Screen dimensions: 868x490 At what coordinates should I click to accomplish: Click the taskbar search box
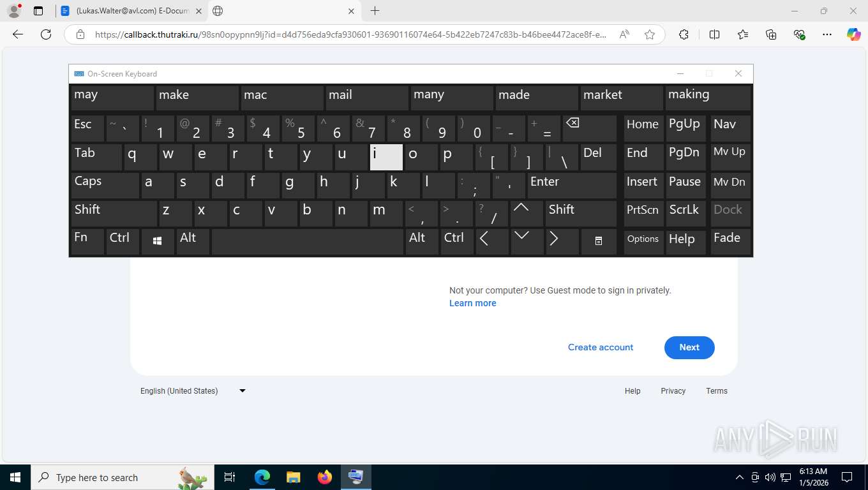pos(121,477)
